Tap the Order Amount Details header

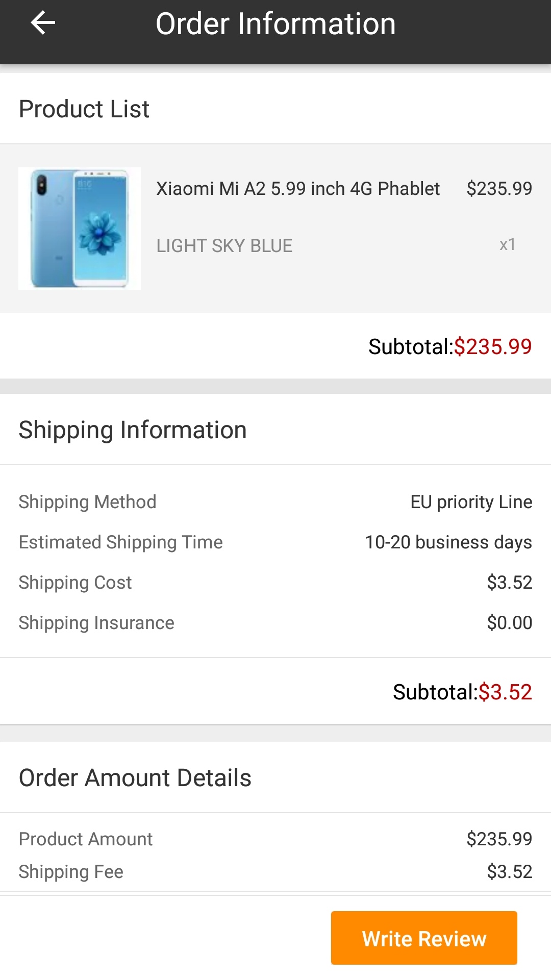tap(135, 778)
